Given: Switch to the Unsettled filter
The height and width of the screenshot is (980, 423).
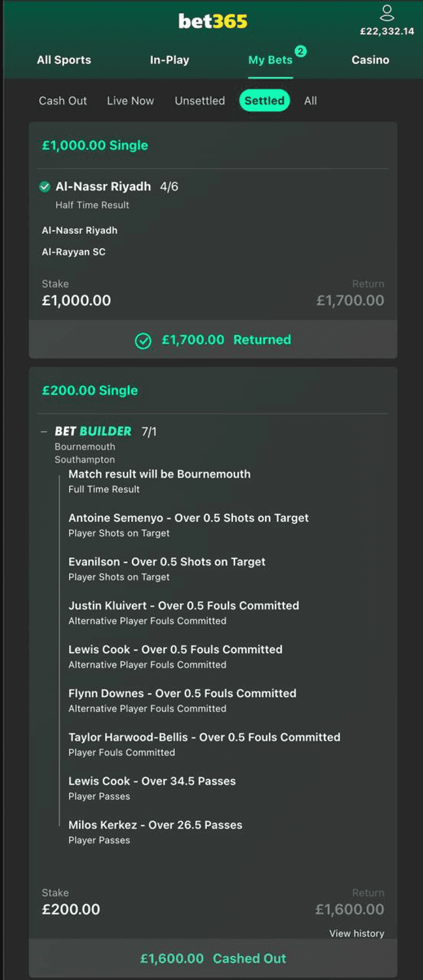Looking at the screenshot, I should [200, 101].
